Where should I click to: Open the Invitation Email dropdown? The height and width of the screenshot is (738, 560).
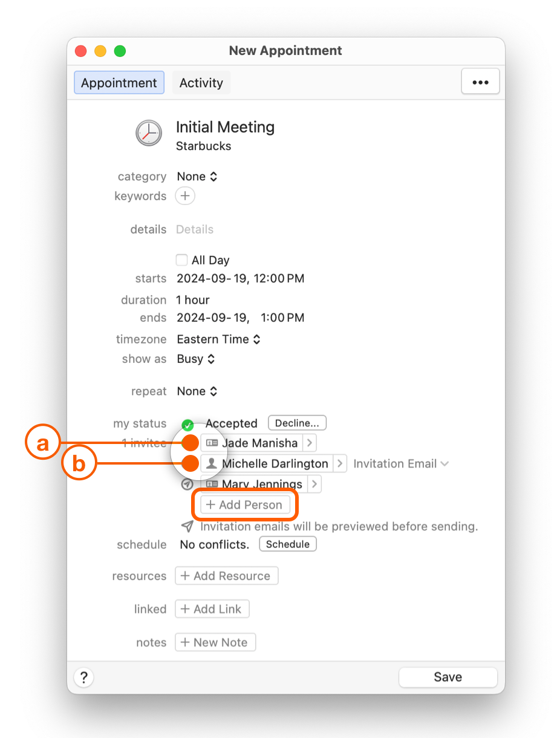pyautogui.click(x=401, y=464)
